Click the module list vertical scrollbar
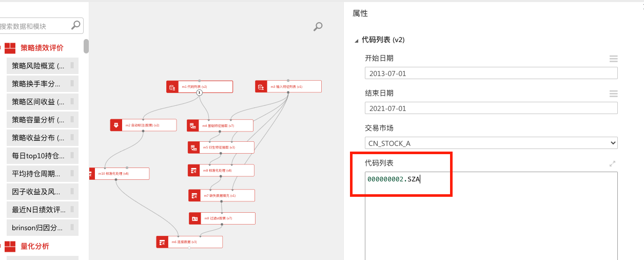 coord(86,46)
